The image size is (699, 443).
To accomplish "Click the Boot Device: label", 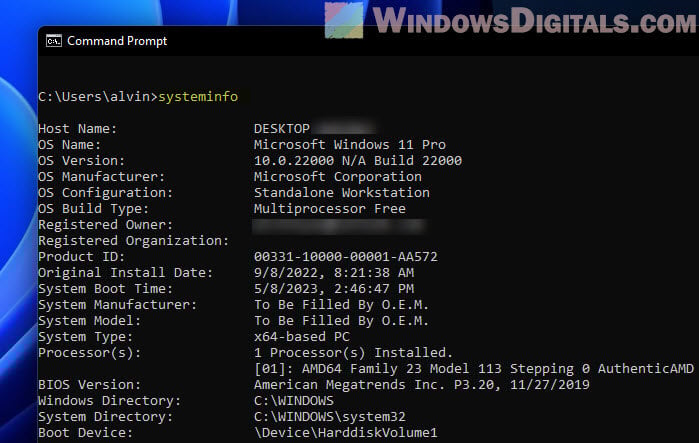I will (86, 434).
